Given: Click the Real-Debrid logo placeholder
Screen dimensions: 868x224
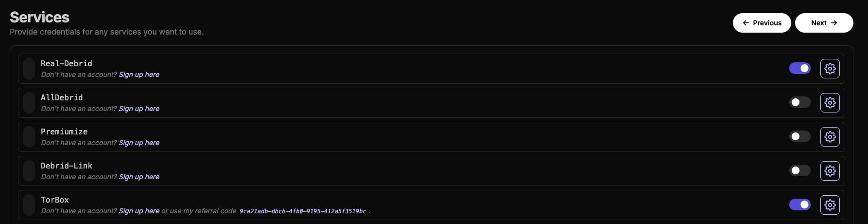Looking at the screenshot, I should [x=29, y=69].
